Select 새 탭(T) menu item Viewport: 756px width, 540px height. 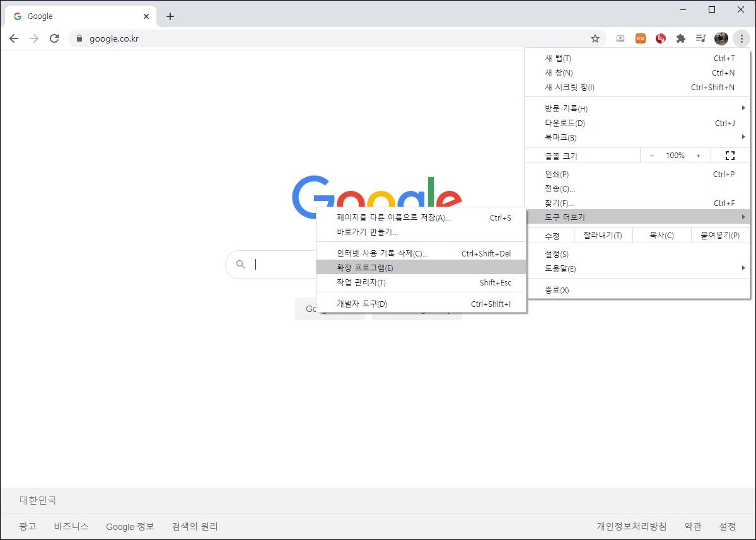637,59
